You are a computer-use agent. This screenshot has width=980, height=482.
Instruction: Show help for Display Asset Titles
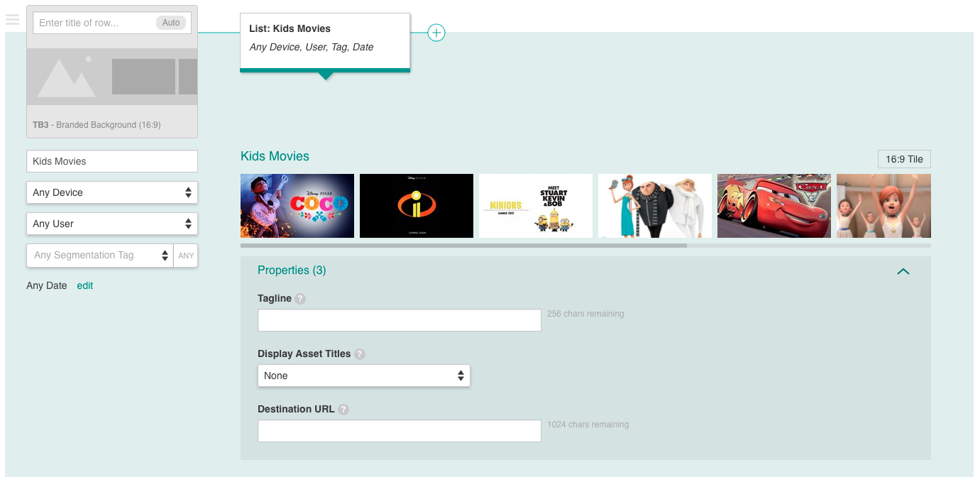tap(360, 354)
